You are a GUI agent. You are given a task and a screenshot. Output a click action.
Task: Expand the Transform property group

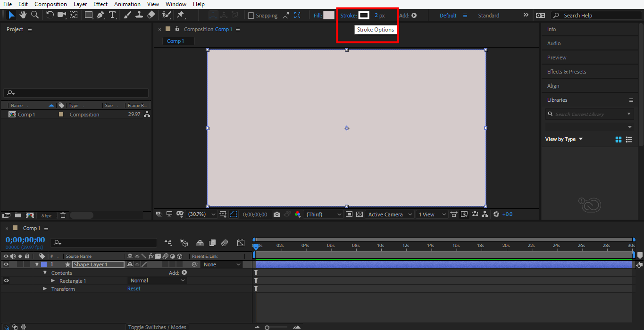tap(45, 289)
